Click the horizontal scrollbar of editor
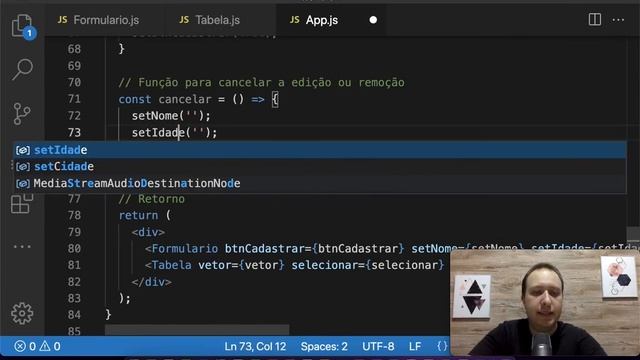Viewport: 640px width, 360px height. pos(197,330)
